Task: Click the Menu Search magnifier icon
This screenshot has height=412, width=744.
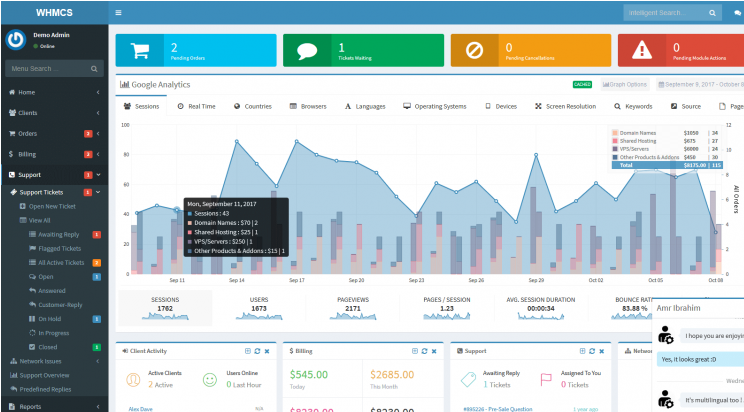Action: point(94,69)
